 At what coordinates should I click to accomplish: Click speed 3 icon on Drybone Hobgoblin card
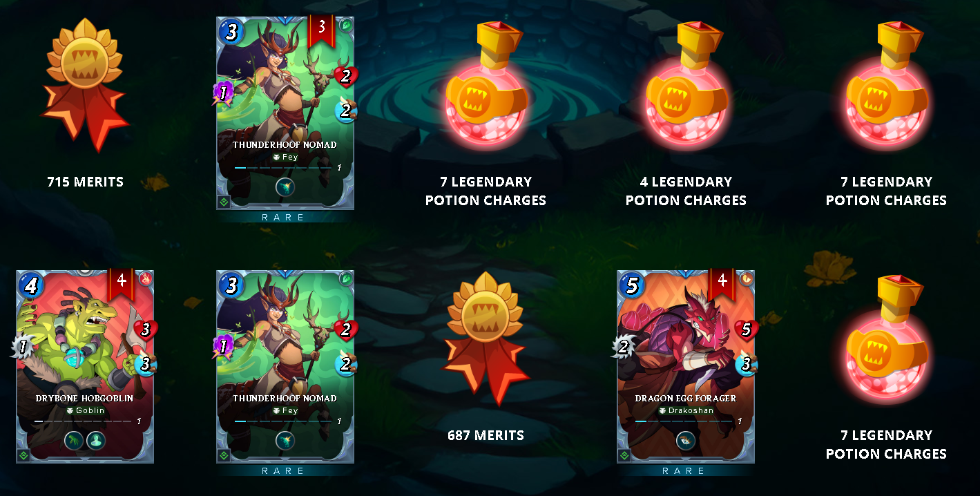(x=145, y=364)
